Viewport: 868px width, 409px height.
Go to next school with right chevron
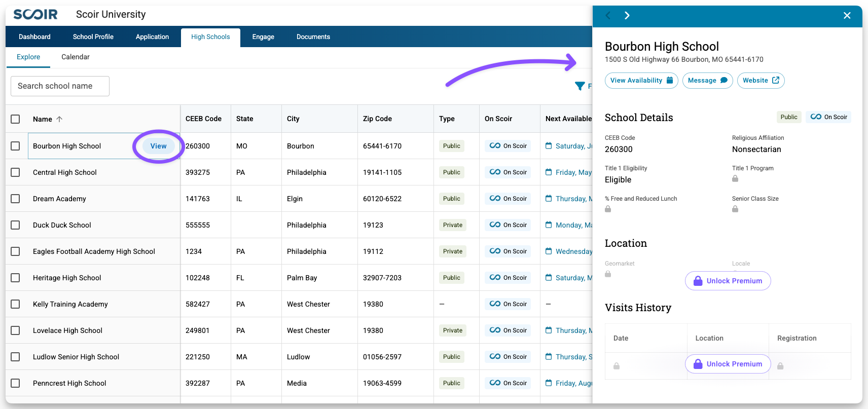point(627,15)
